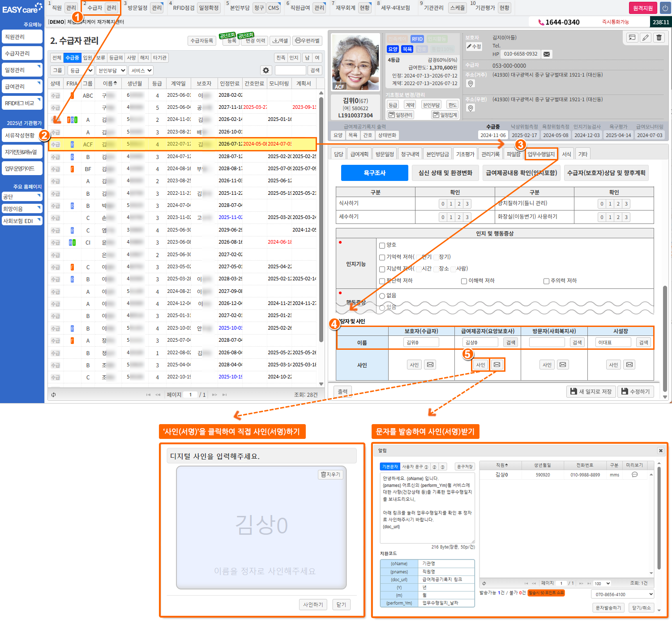Click the screen cast icon in profile header
672x627 pixels.
click(632, 38)
